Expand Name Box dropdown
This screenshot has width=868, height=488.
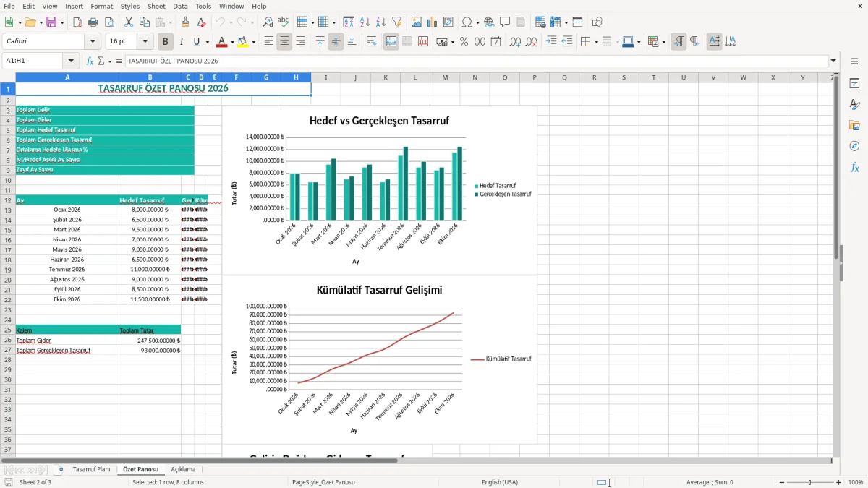(x=71, y=61)
